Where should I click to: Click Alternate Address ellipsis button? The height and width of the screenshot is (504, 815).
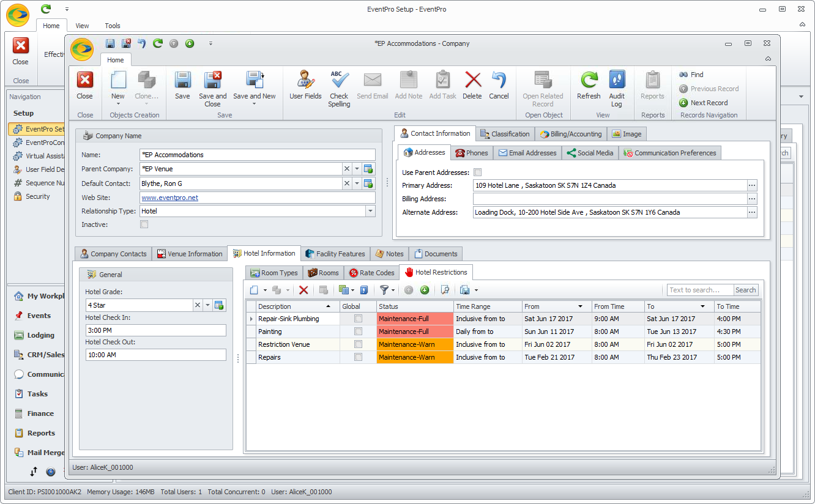click(752, 212)
